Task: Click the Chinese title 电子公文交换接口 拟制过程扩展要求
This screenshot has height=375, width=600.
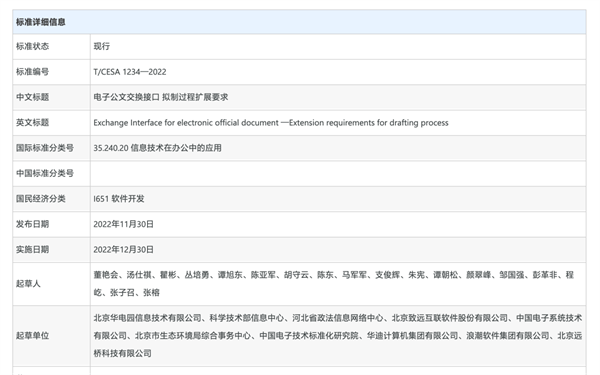Action: coord(161,97)
